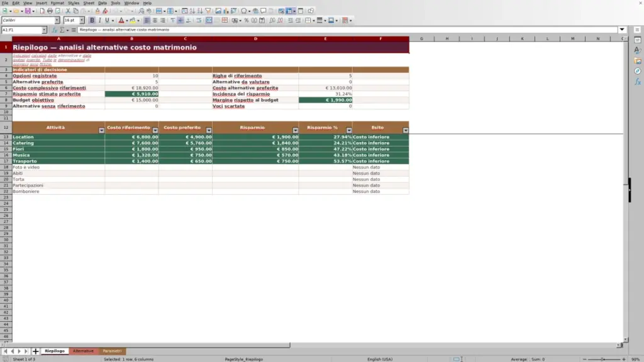Viewport: 644px width, 362px height.
Task: Open the Sheet menu
Action: tap(89, 3)
